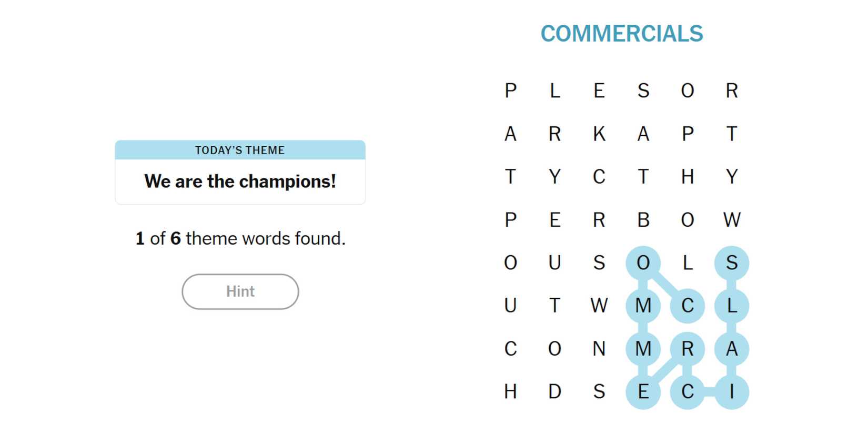
Task: Click the "1 of 6 theme words found" text
Action: [x=240, y=239]
